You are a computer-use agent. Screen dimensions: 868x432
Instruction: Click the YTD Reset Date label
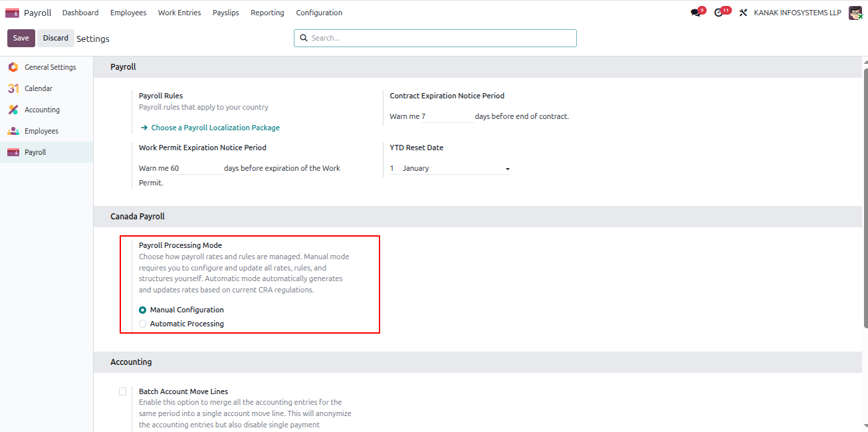point(417,148)
